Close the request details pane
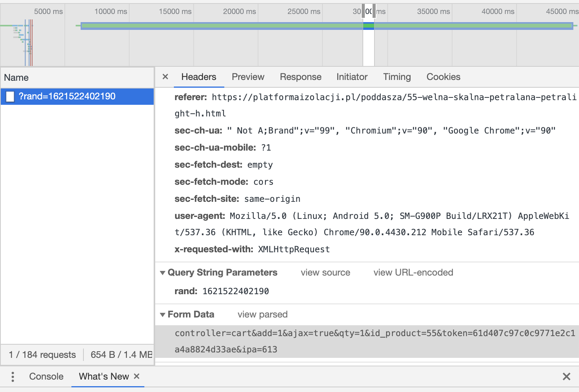Viewport: 579px width, 392px height. tap(165, 77)
